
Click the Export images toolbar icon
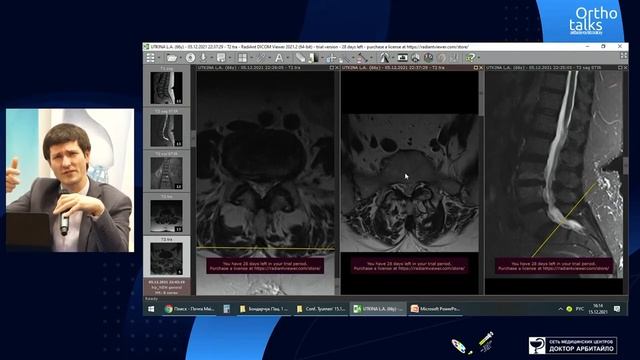click(221, 58)
